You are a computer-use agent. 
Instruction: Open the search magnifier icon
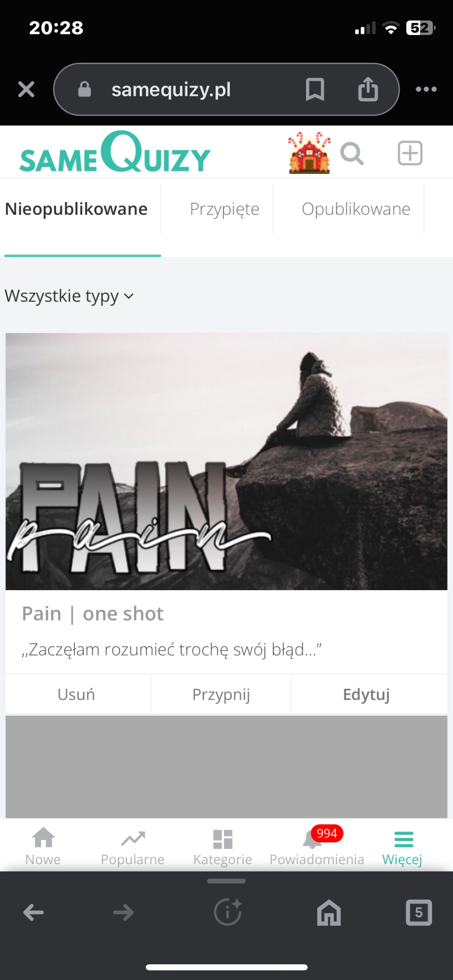[352, 154]
